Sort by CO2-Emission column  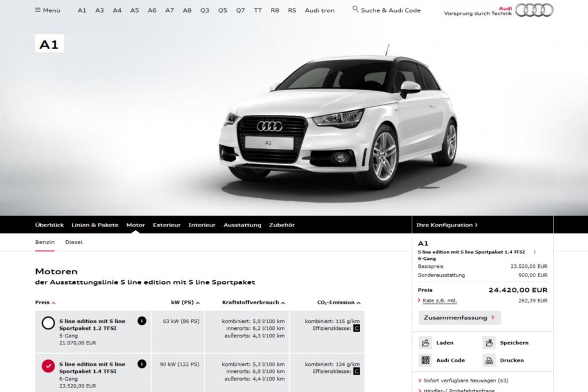tap(339, 303)
